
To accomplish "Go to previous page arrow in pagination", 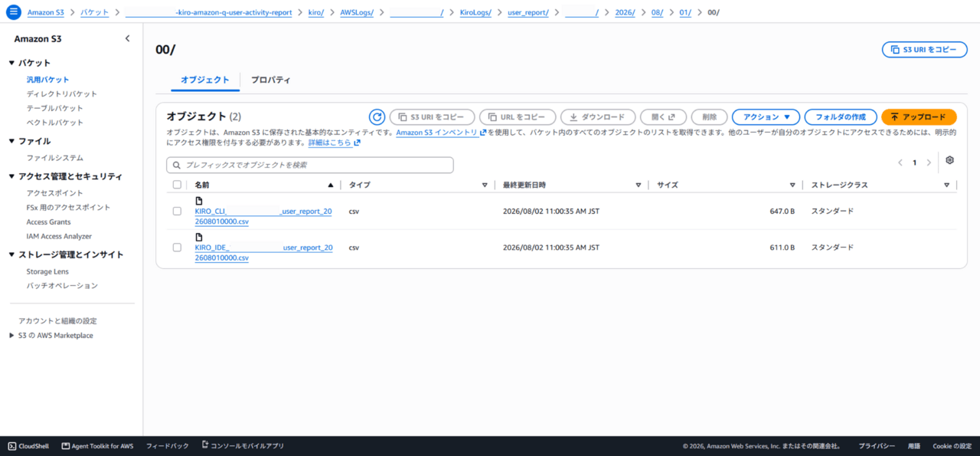I will click(x=900, y=162).
